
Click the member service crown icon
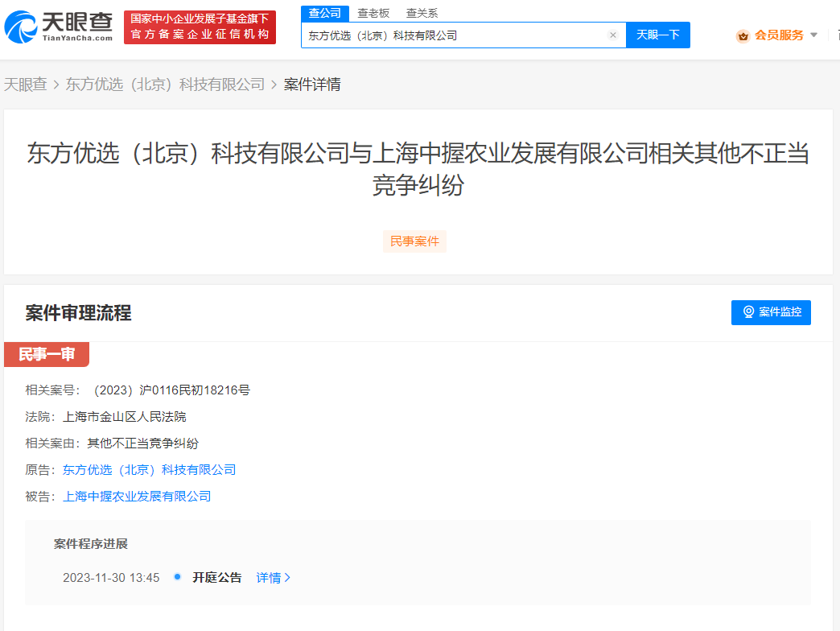click(743, 35)
